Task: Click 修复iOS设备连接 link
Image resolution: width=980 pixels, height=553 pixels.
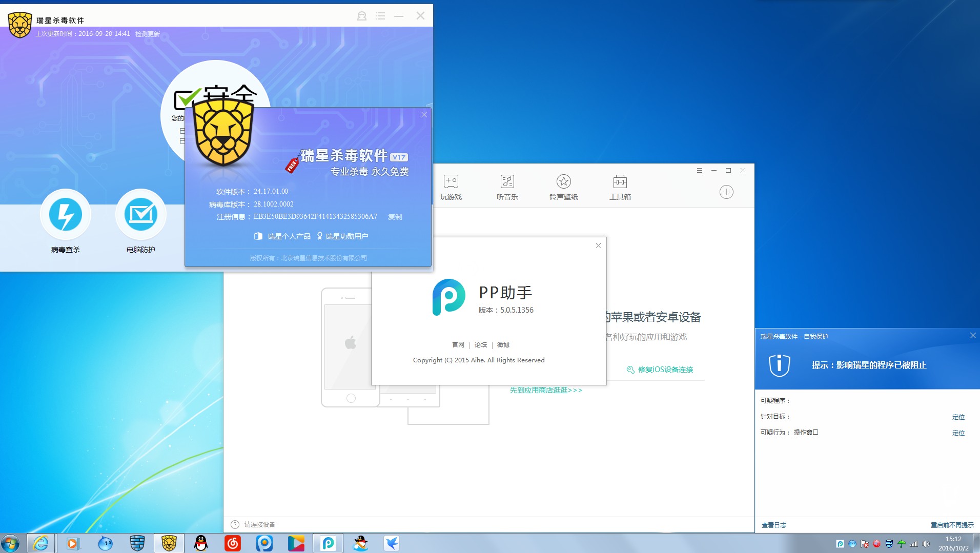Action: (665, 370)
